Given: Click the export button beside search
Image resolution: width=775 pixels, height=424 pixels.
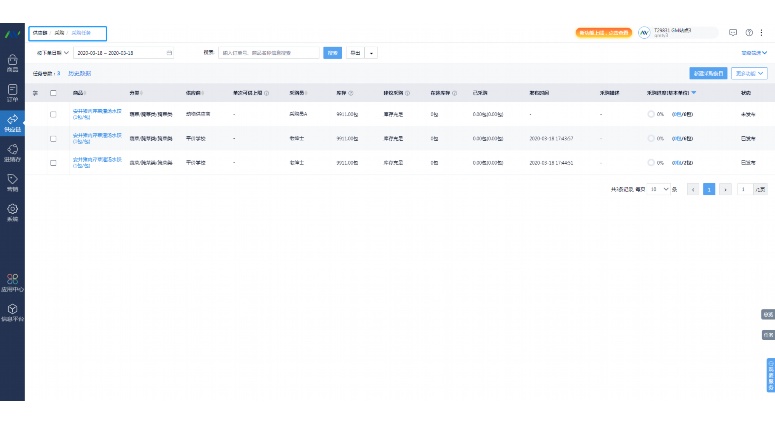Looking at the screenshot, I should (x=355, y=53).
